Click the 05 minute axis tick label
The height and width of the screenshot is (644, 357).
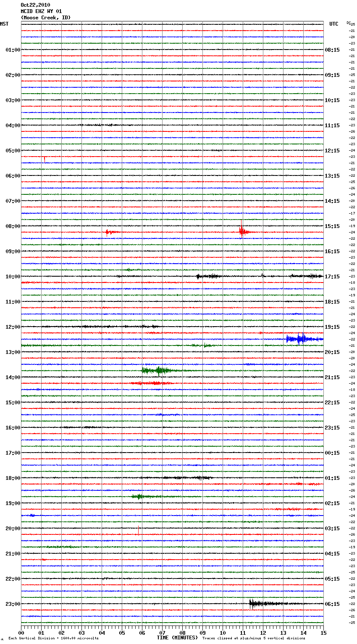click(122, 633)
